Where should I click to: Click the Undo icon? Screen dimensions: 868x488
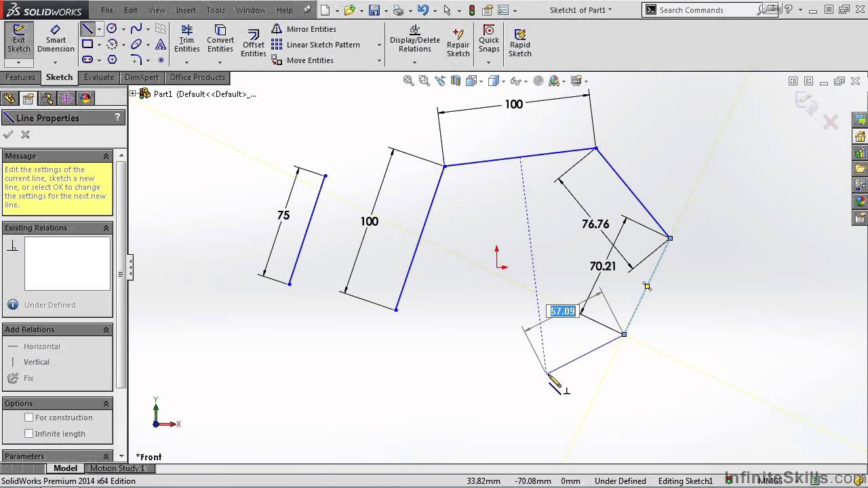pyautogui.click(x=423, y=10)
